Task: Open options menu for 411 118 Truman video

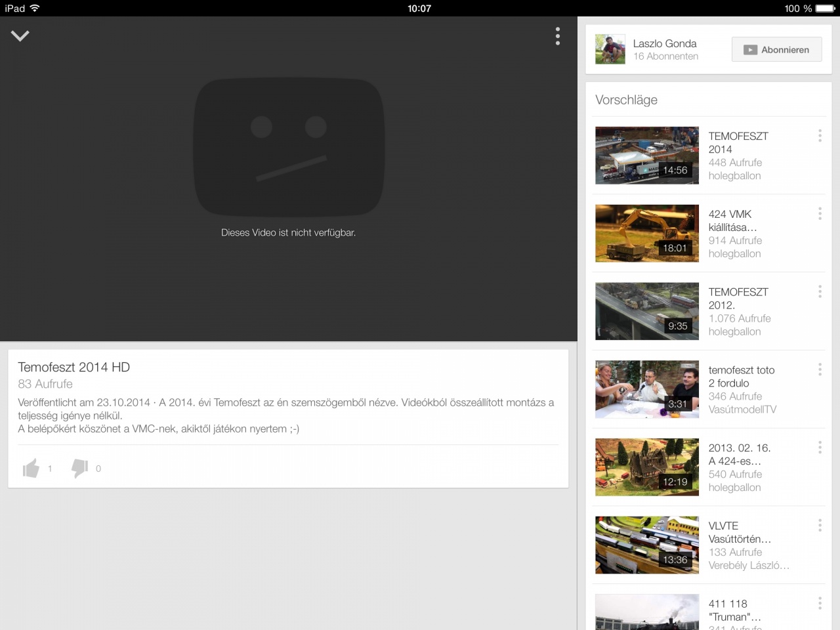Action: click(820, 604)
